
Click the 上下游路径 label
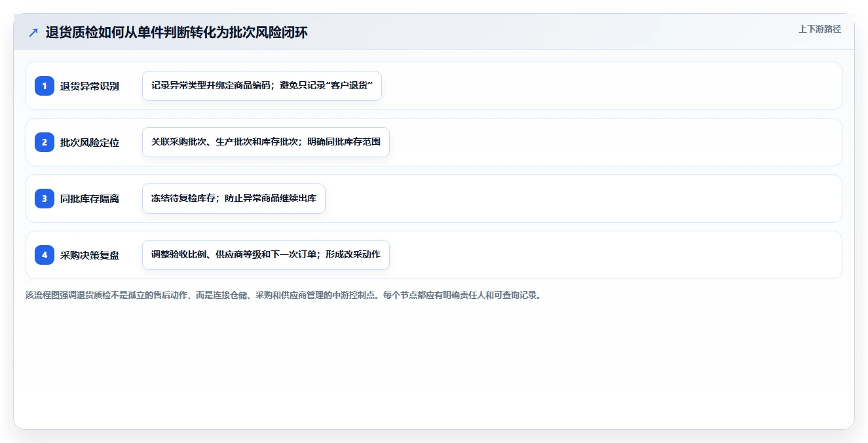(820, 29)
